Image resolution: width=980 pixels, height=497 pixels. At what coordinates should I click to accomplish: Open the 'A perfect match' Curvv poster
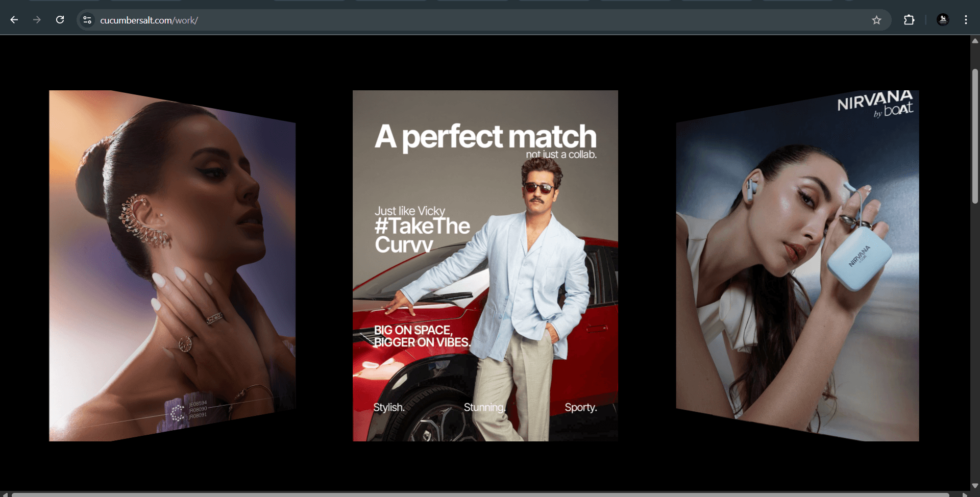coord(485,265)
